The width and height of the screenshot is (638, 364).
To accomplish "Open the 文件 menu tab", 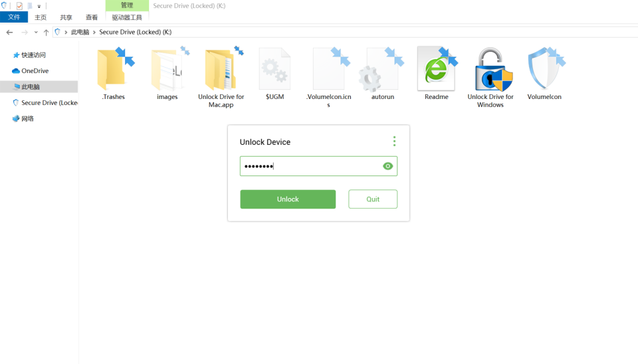I will 14,17.
